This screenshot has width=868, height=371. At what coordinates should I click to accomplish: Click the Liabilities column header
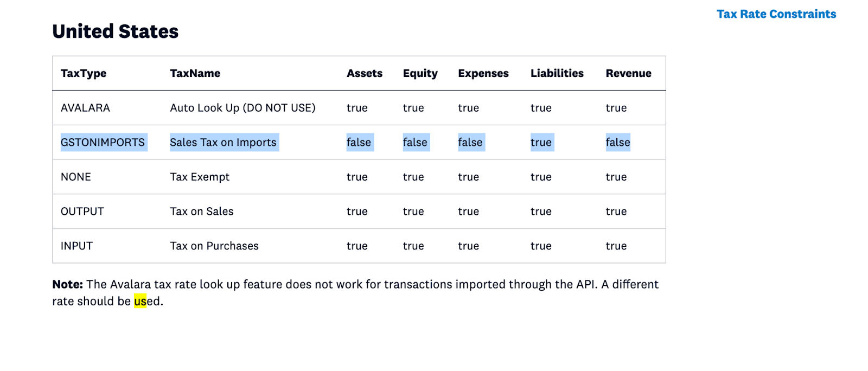[x=557, y=73]
